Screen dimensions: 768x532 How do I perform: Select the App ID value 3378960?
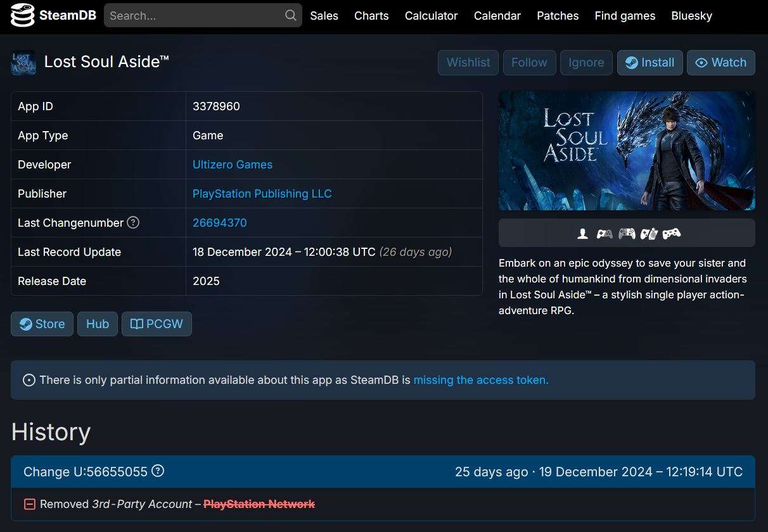point(216,106)
